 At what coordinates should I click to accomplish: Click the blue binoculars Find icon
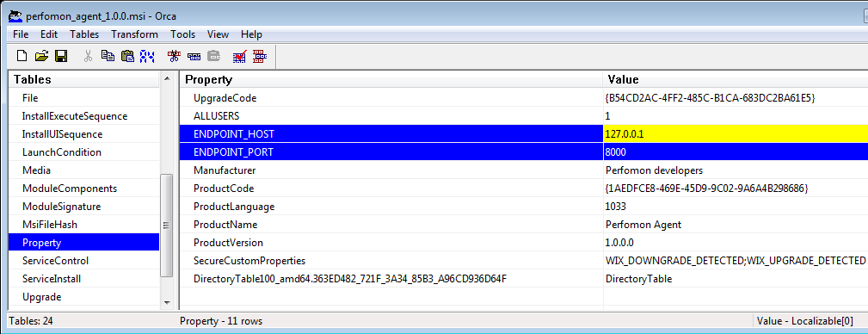147,56
